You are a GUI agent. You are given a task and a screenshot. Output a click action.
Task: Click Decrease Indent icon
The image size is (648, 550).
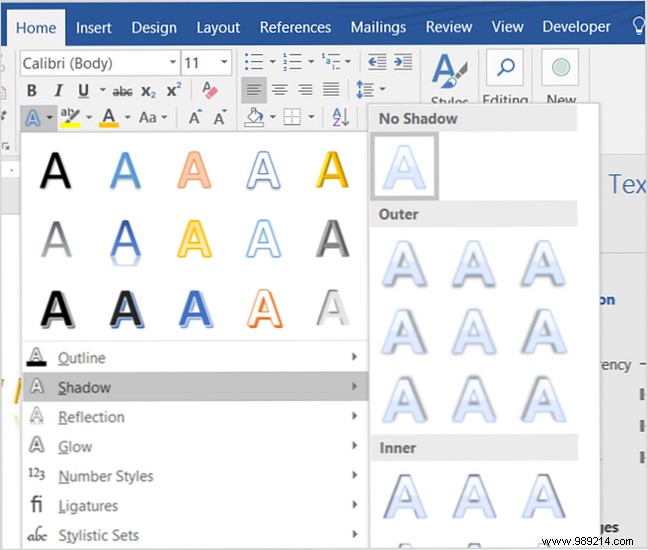click(x=377, y=62)
